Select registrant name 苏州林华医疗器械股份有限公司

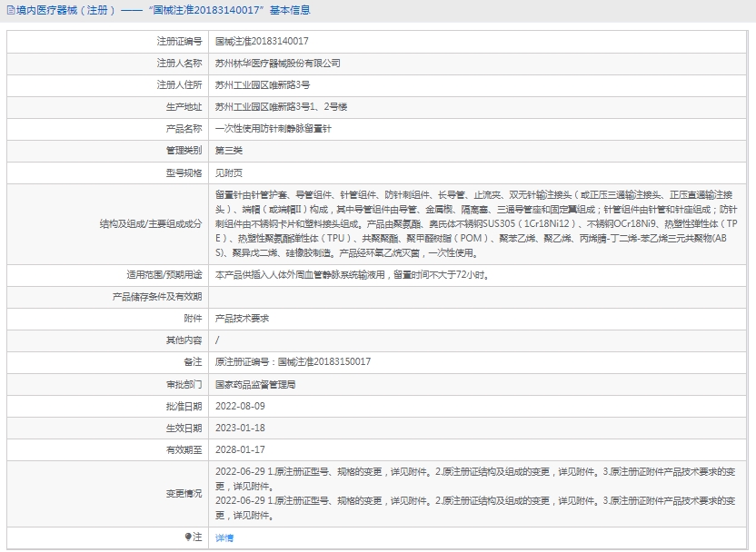pos(278,64)
